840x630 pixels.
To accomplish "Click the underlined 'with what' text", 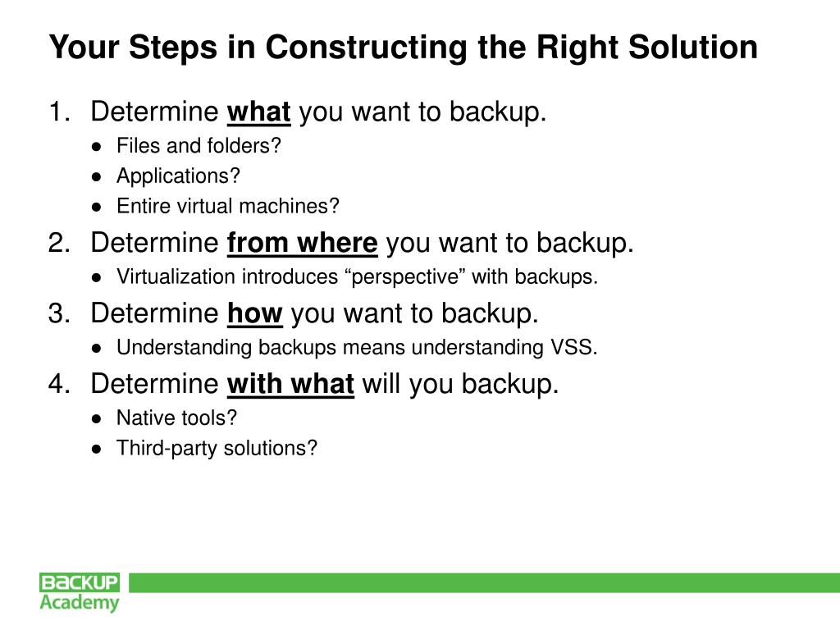I will pos(290,385).
